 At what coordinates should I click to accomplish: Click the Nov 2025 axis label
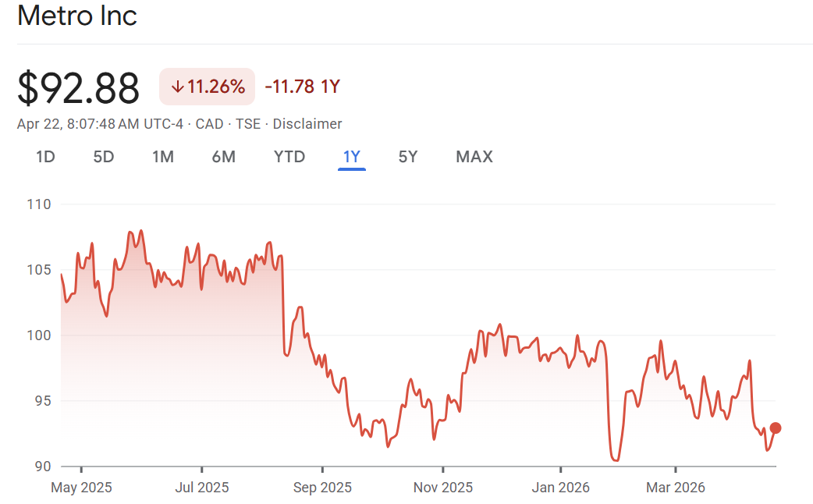coord(442,488)
